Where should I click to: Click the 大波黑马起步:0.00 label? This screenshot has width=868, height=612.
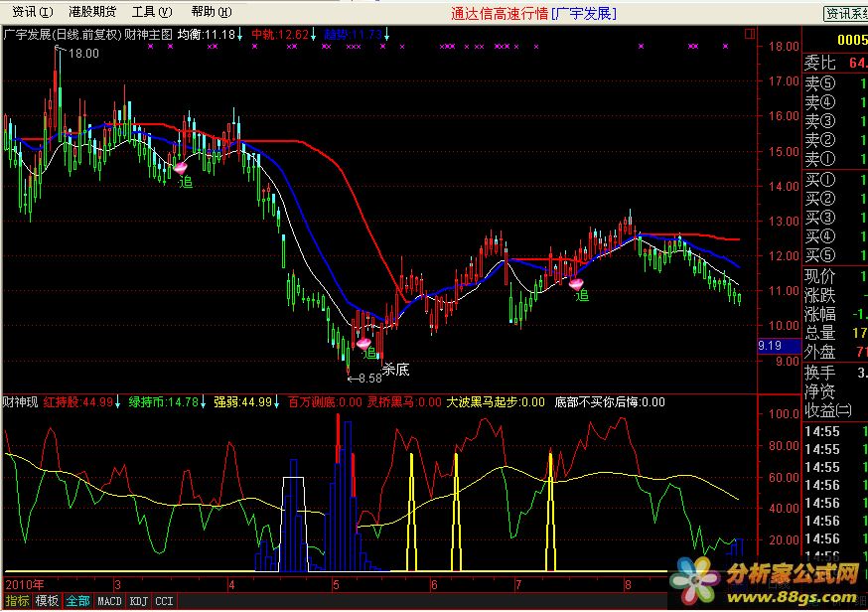click(496, 402)
